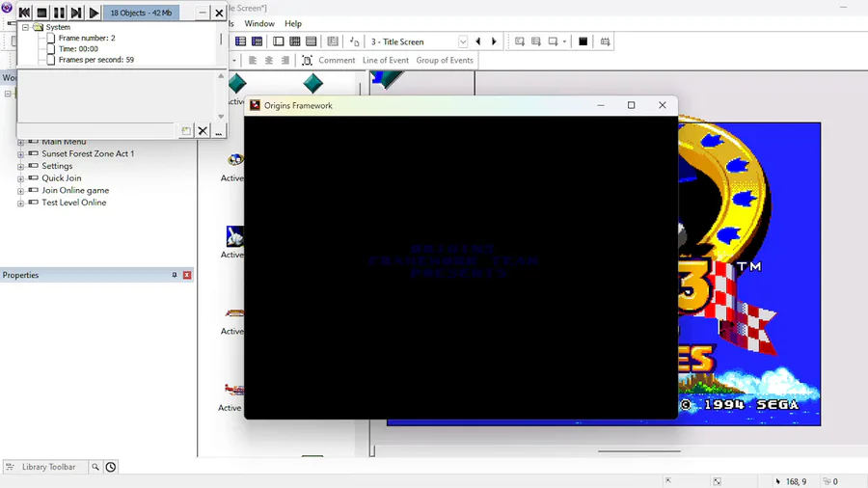Click the Comment toolbar button

tap(337, 61)
